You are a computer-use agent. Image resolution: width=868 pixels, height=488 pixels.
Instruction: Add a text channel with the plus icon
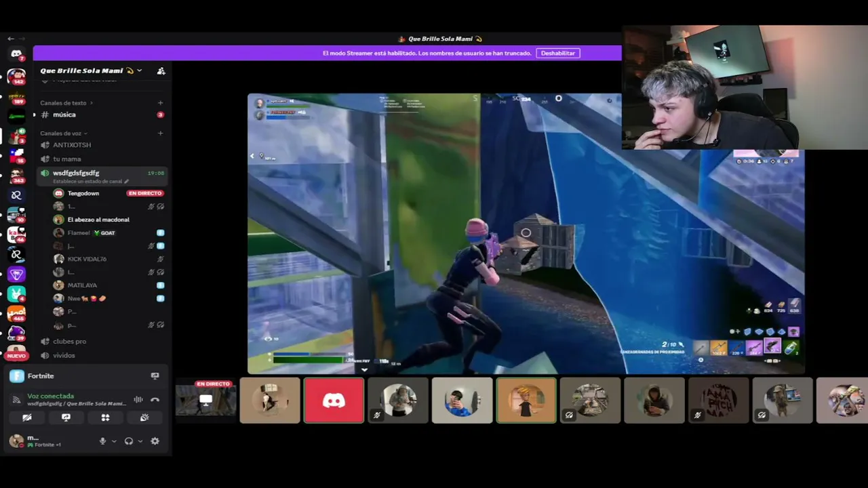161,103
